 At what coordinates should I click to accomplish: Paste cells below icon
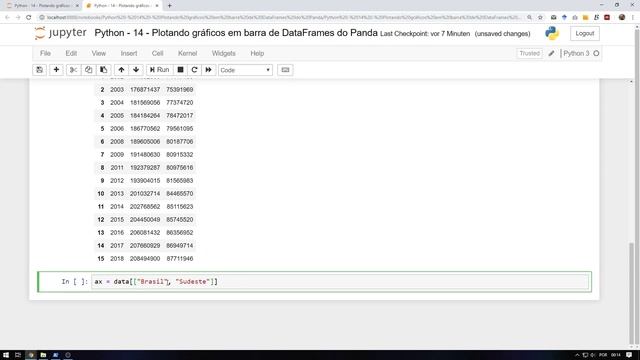click(x=103, y=70)
